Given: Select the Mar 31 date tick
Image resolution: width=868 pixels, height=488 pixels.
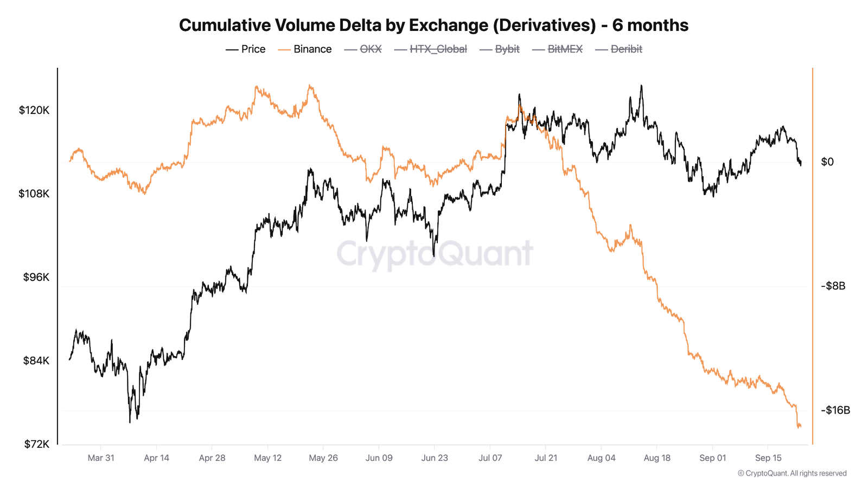Looking at the screenshot, I should [101, 458].
